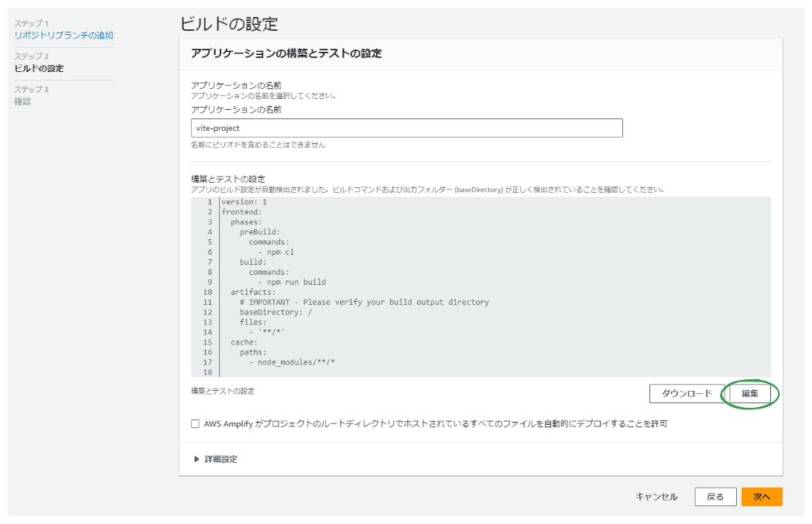The image size is (812, 524).
Task: Click the 'cache:' line in the YAML
Action: pyautogui.click(x=244, y=342)
